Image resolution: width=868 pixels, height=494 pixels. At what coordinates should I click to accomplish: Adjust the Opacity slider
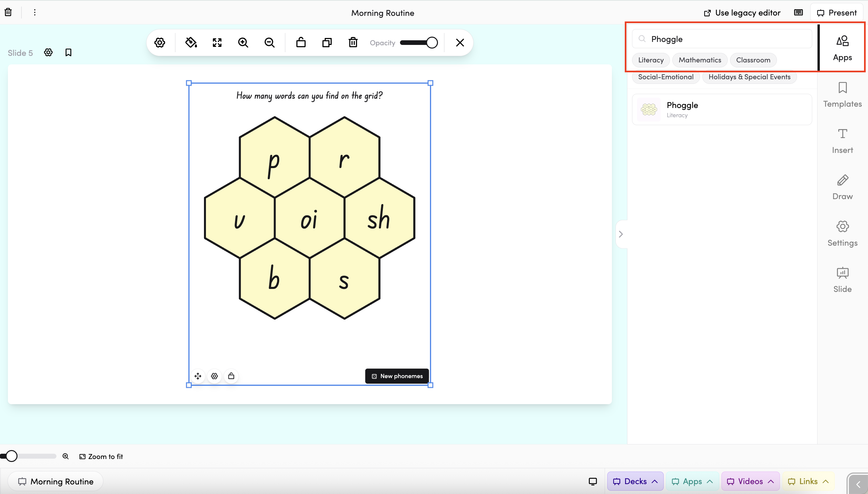[x=419, y=43]
